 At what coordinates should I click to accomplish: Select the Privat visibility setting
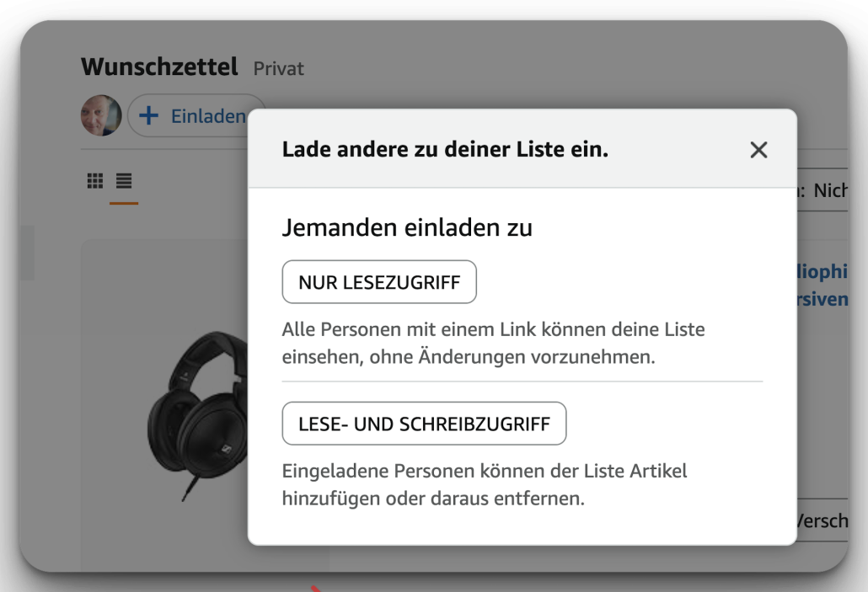point(278,68)
